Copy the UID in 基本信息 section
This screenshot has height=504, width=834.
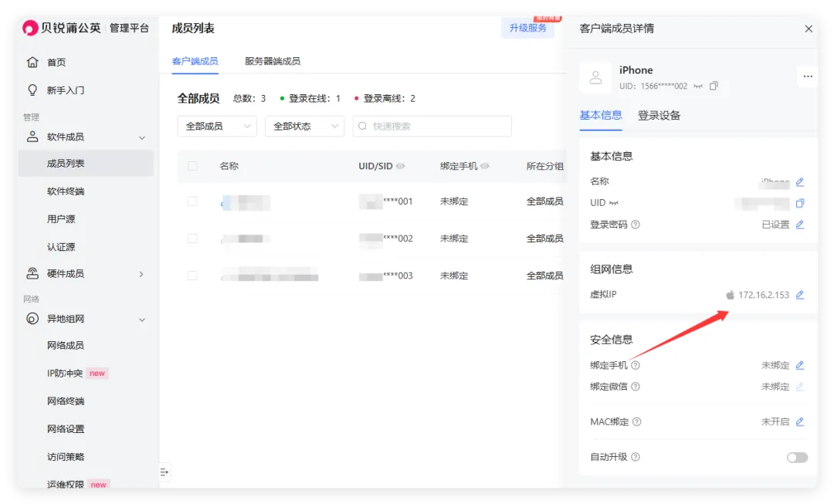(800, 203)
